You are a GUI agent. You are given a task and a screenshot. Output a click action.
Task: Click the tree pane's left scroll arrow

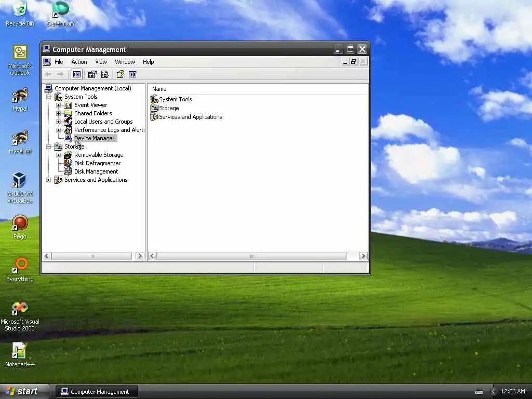pos(47,256)
